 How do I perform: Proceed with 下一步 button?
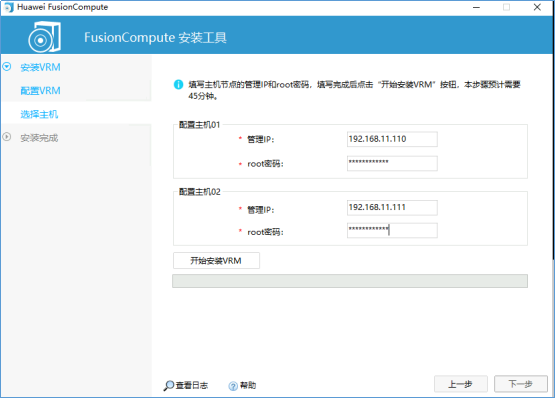tap(521, 384)
